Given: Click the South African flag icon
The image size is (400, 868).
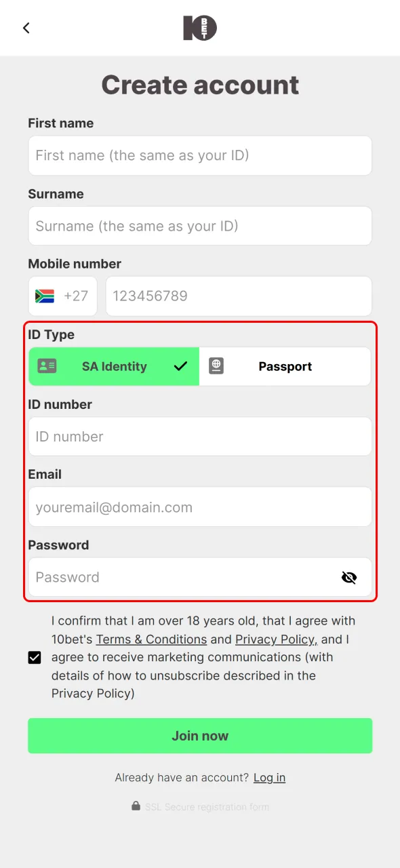Looking at the screenshot, I should point(43,296).
